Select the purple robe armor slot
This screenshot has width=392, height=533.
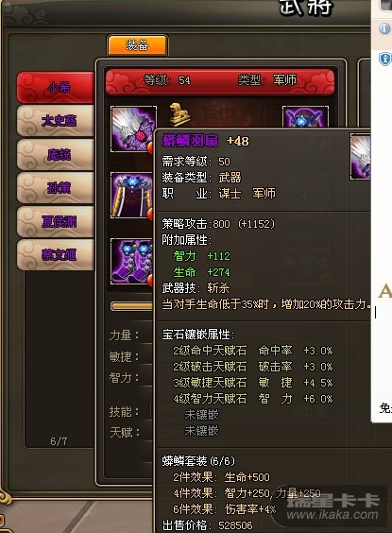click(x=132, y=195)
